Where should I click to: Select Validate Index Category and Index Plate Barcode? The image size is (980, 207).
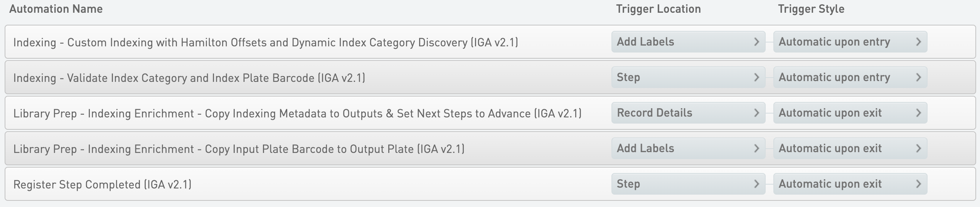click(x=189, y=78)
